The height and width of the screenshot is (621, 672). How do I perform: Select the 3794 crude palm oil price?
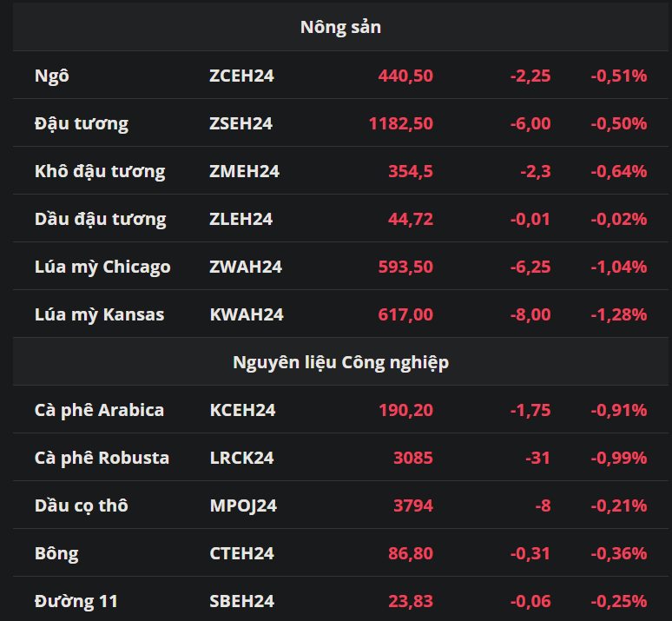pos(412,505)
